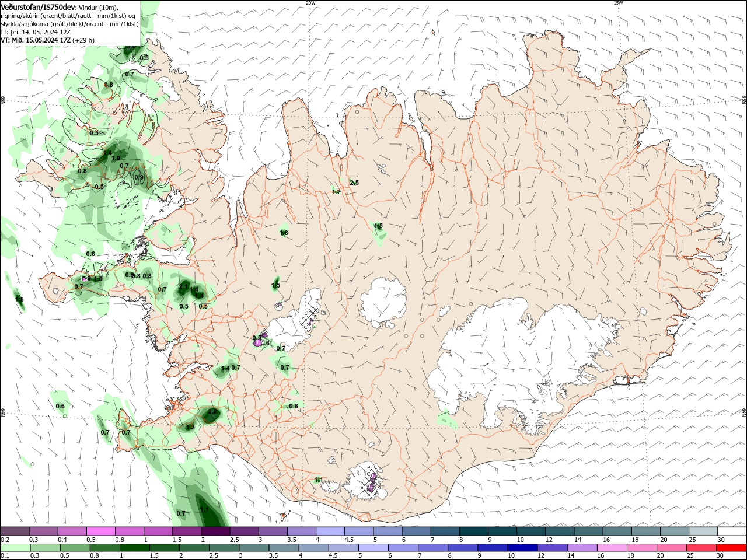Click the bright red 30 swatch in the rain legend

[x=731, y=548]
